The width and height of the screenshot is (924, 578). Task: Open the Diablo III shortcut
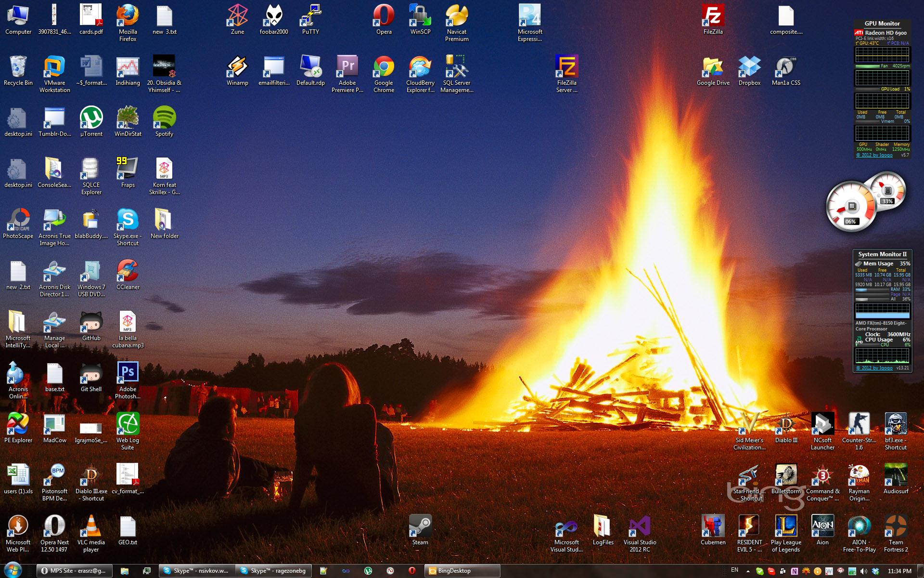coord(786,425)
